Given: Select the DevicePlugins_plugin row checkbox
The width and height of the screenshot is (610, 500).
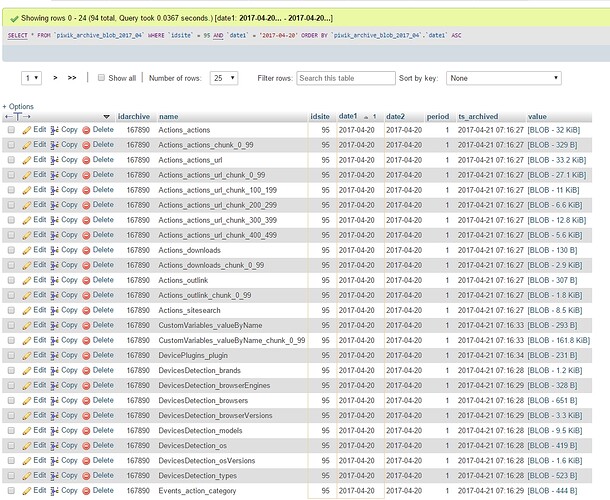Looking at the screenshot, I should click(11, 355).
